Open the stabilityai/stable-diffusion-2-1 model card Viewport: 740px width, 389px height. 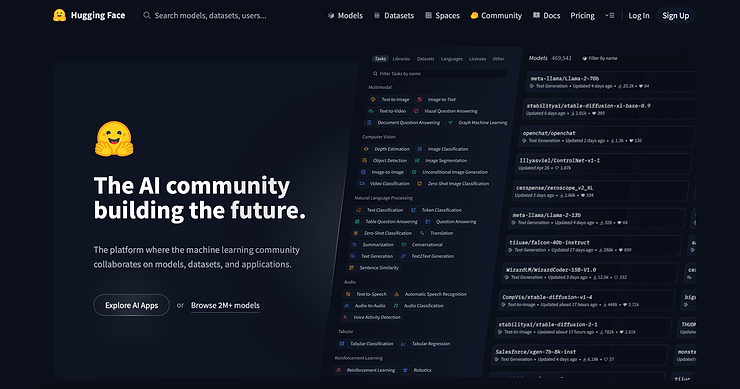tap(583, 328)
